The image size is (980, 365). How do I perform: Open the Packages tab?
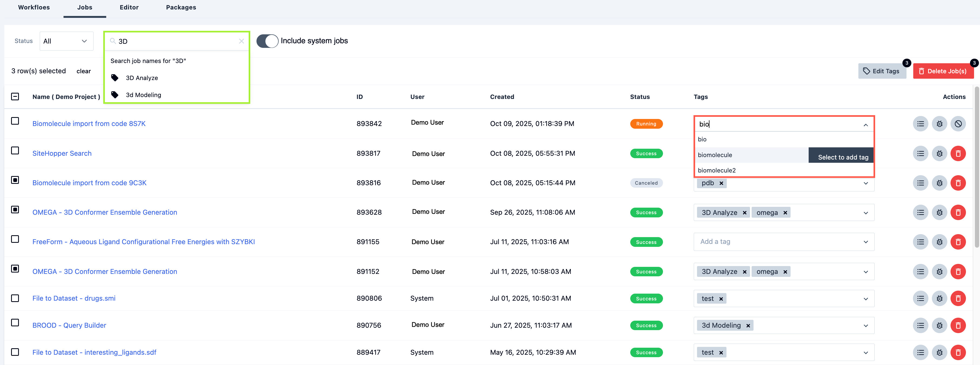coord(181,7)
